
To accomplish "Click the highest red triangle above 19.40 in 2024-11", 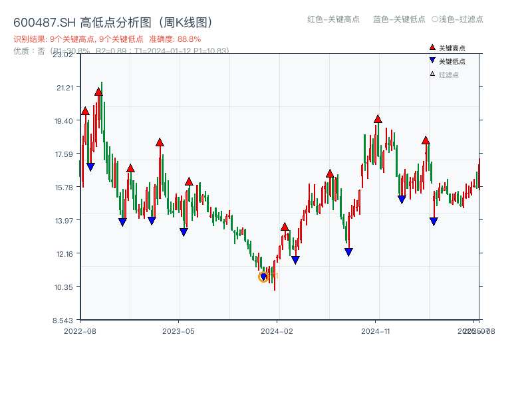I will click(377, 120).
